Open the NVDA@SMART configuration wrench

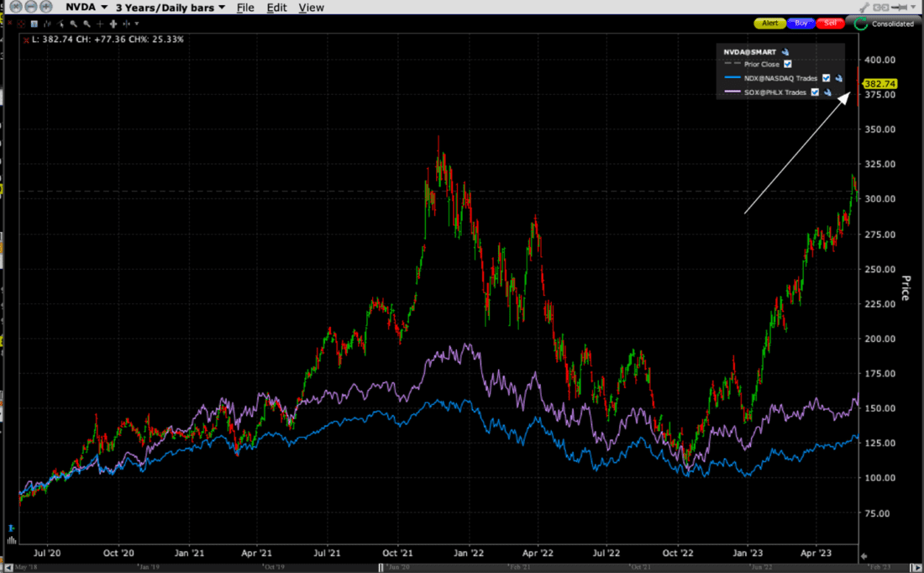pyautogui.click(x=785, y=51)
